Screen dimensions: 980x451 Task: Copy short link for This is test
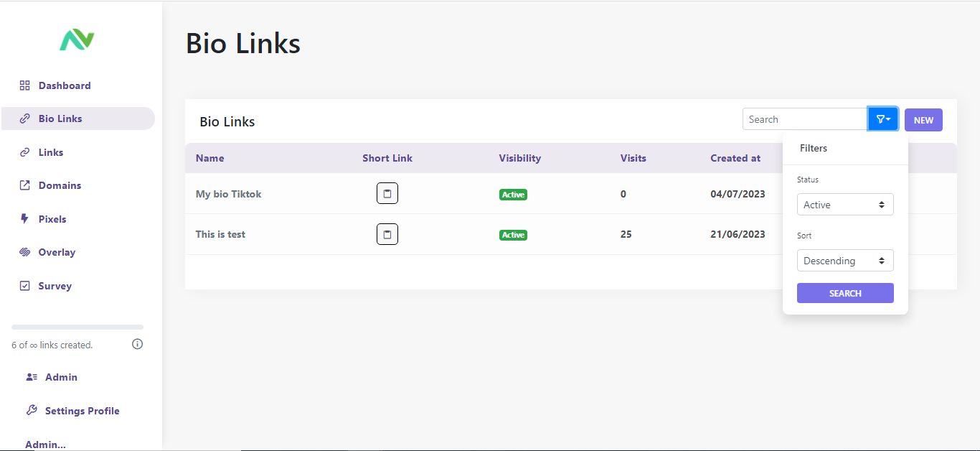click(387, 234)
